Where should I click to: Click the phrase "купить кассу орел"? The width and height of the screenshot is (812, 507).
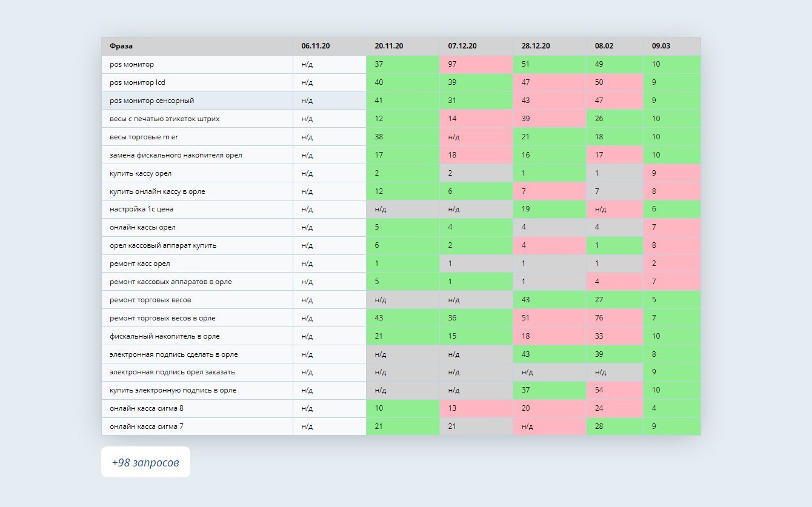(x=141, y=173)
